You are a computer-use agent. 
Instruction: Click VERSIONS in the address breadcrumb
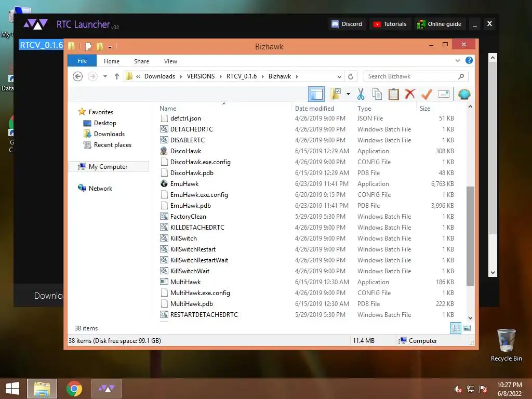(x=201, y=76)
